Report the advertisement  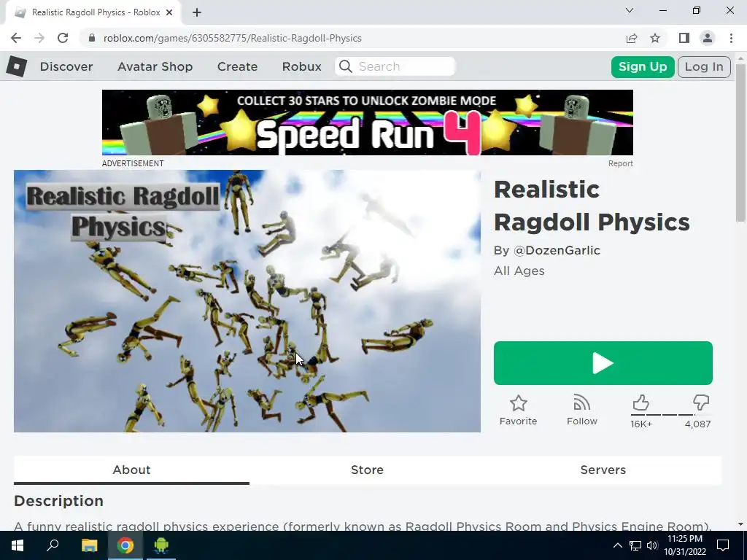pos(620,163)
